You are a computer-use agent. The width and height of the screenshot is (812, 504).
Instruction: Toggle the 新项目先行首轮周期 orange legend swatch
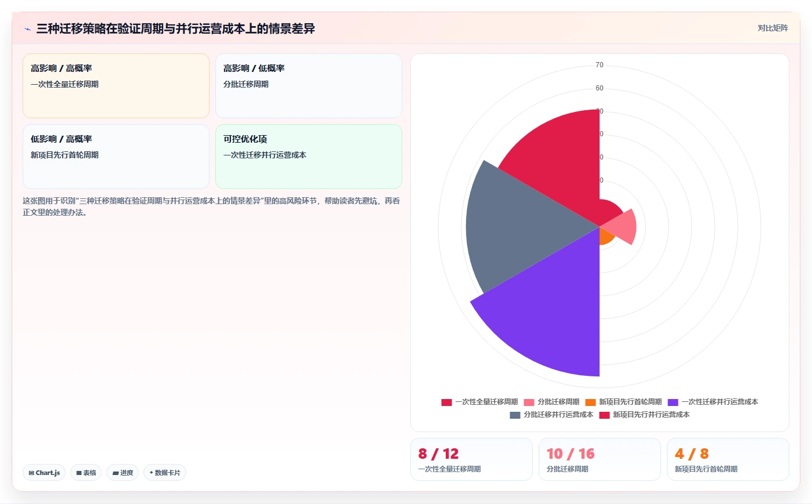coord(590,402)
